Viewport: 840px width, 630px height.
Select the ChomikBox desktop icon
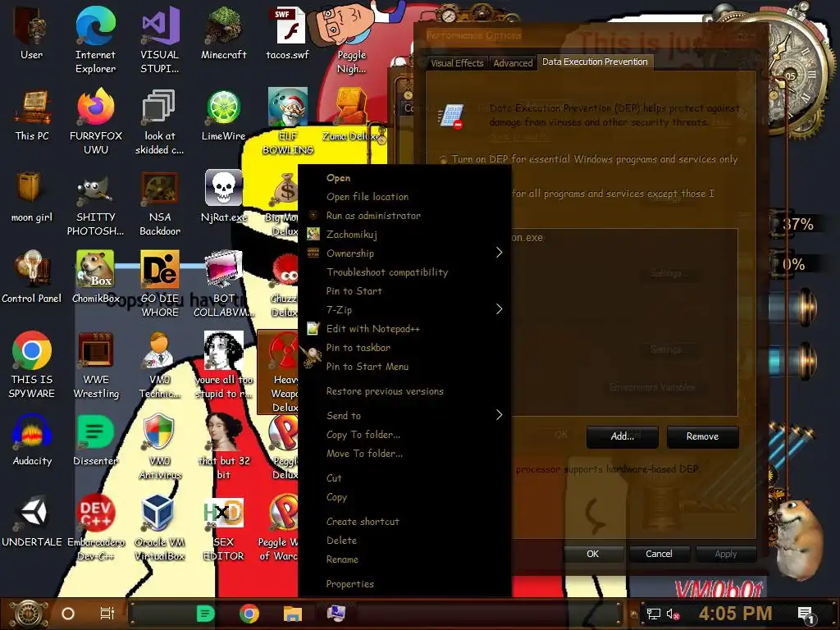[95, 277]
